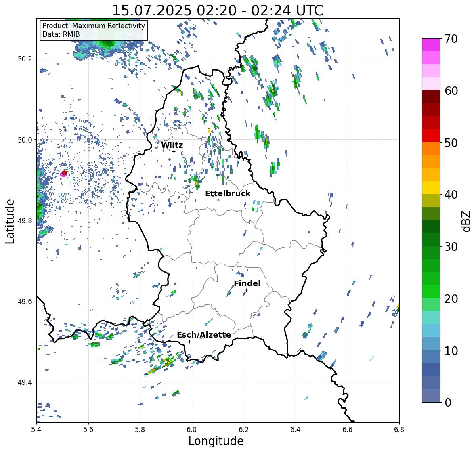Click the 50.0 latitude tick label
The image size is (476, 451).
click(25, 140)
